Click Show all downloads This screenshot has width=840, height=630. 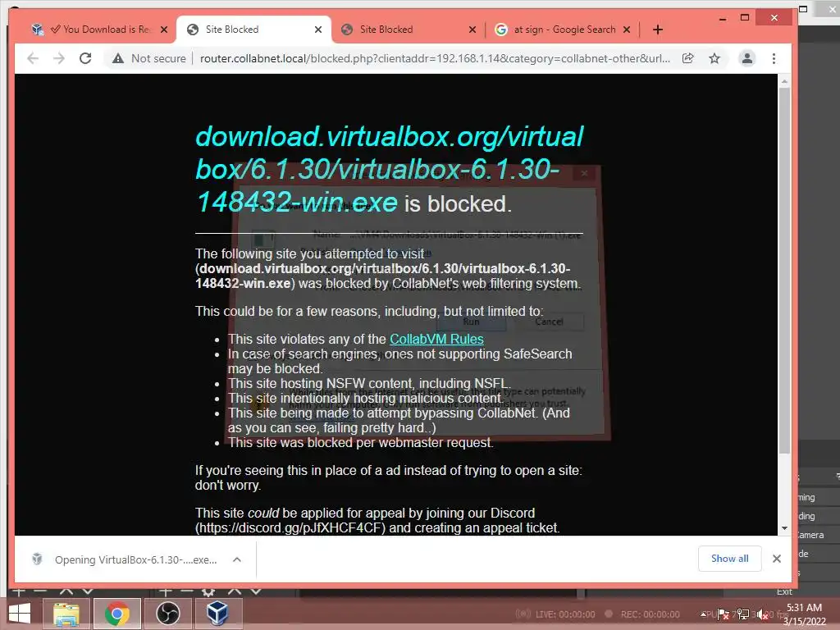[729, 559]
